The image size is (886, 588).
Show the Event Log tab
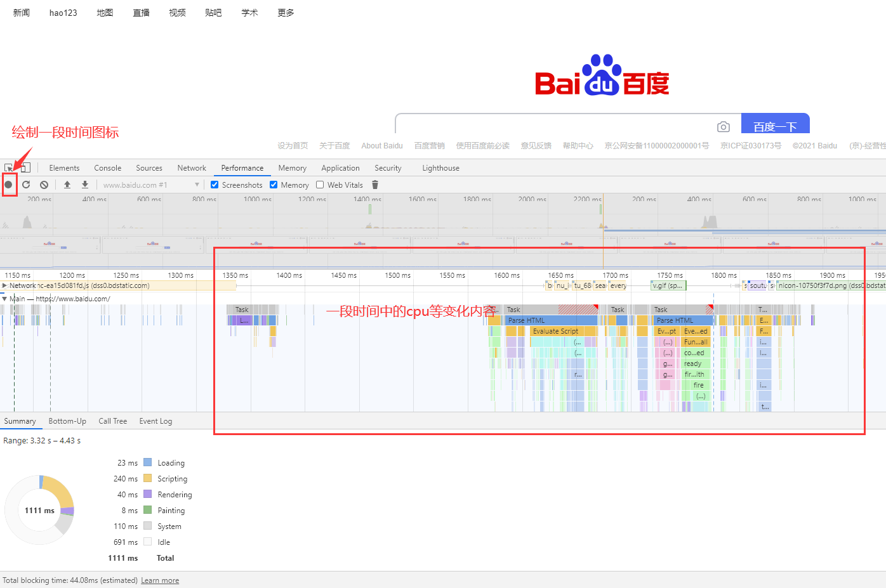pyautogui.click(x=155, y=421)
